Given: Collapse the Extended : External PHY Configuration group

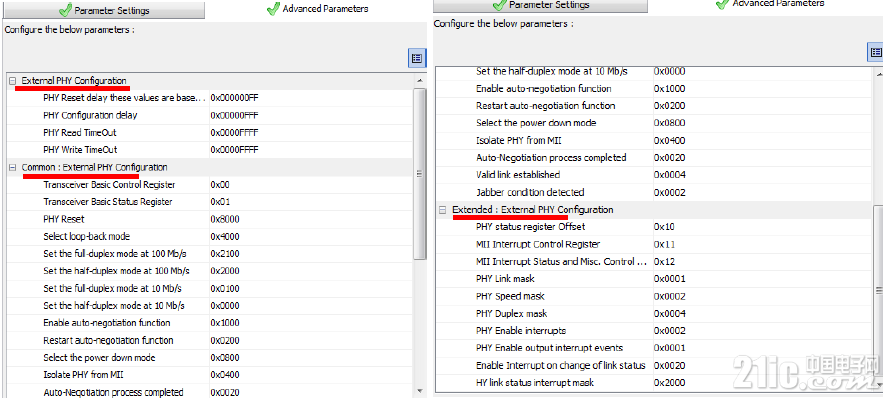Looking at the screenshot, I should [x=443, y=210].
